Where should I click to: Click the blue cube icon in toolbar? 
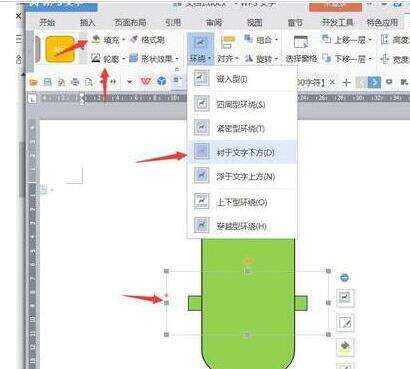pyautogui.click(x=162, y=81)
